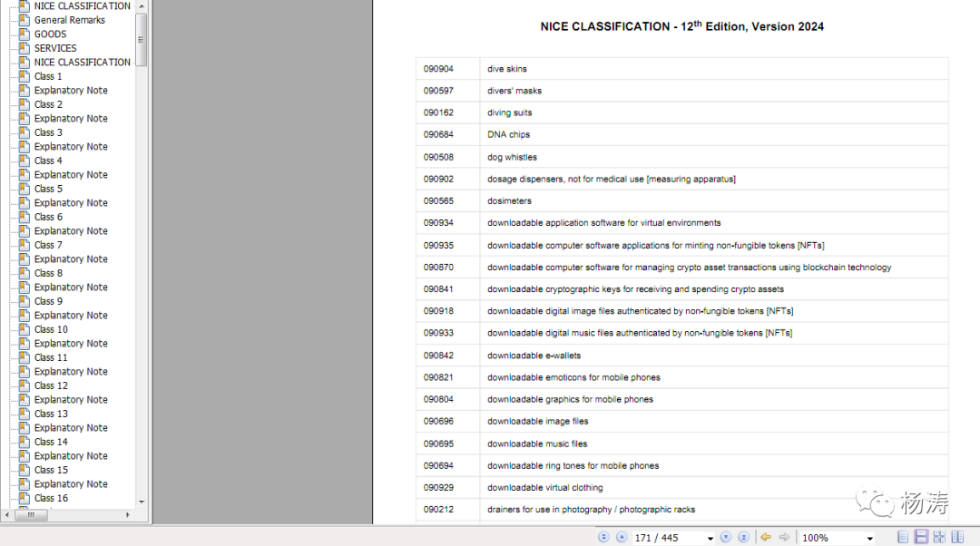This screenshot has width=980, height=546.
Task: Open General Remarks bookmark
Action: 69,20
